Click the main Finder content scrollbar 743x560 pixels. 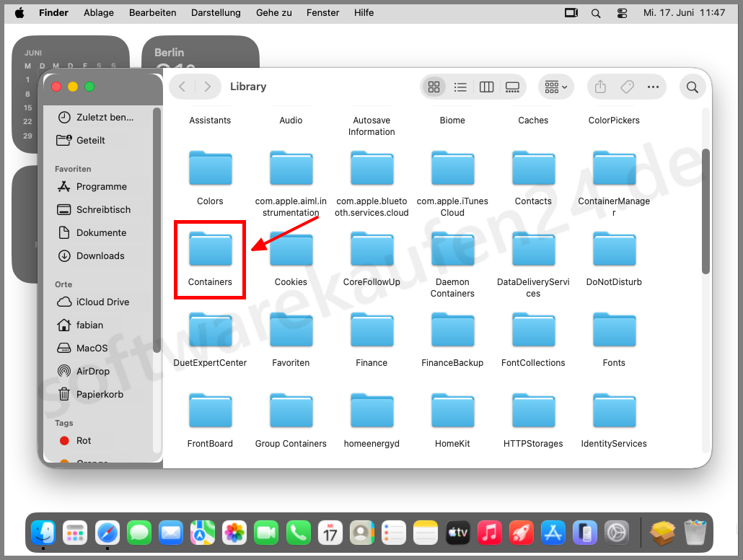click(706, 211)
